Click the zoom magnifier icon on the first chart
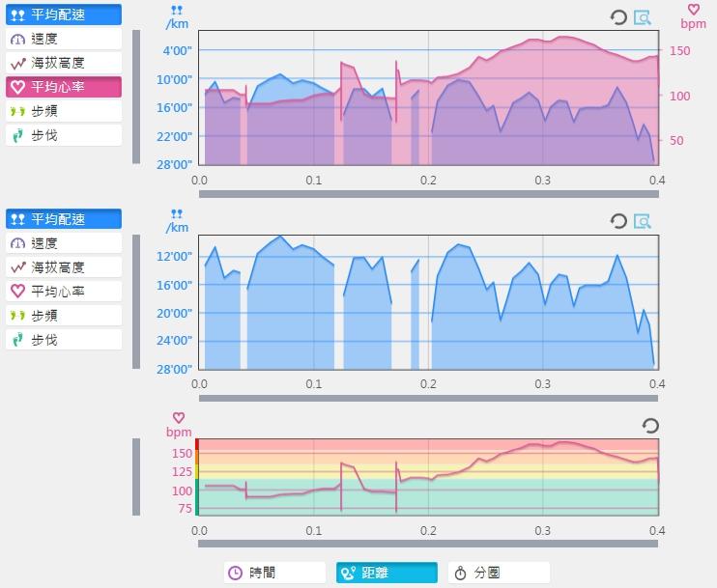 click(643, 17)
